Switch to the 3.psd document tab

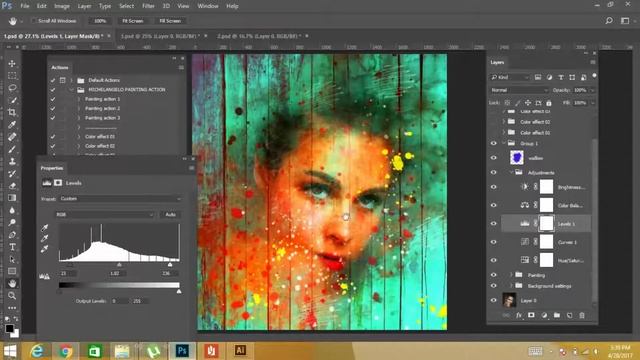[x=159, y=36]
